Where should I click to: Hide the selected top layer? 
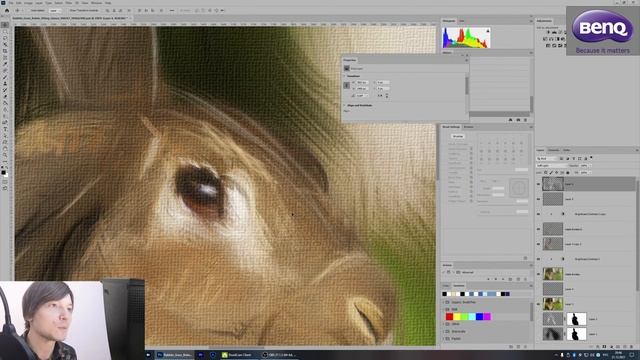538,184
